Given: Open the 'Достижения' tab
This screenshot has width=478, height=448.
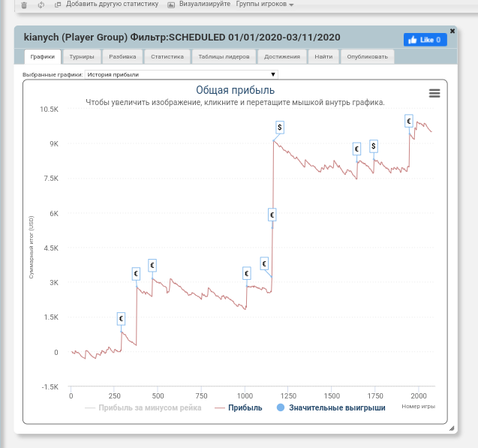Looking at the screenshot, I should pyautogui.click(x=282, y=57).
